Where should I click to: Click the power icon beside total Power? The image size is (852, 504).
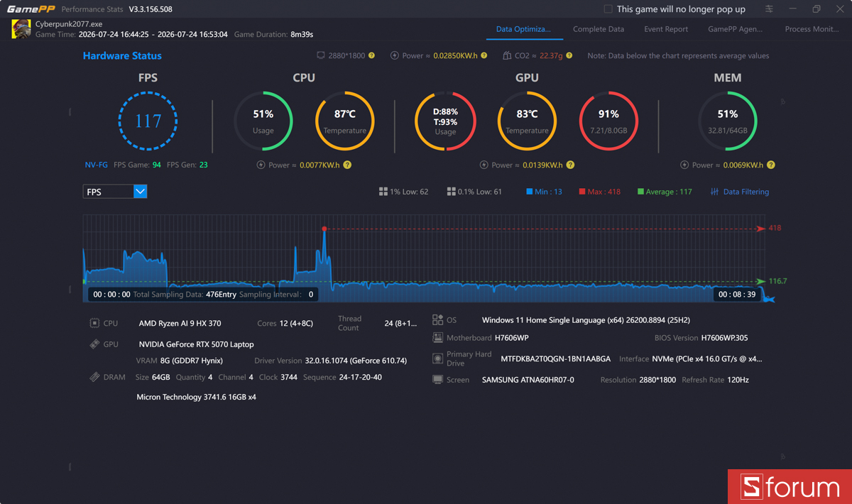click(x=395, y=55)
